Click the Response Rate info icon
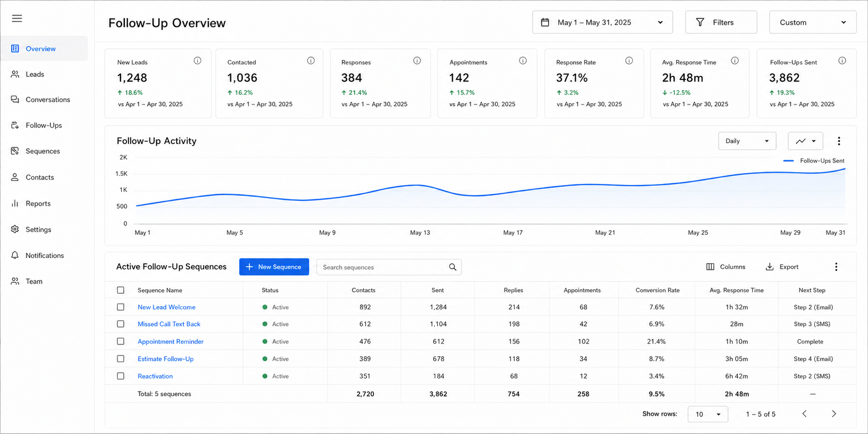Image resolution: width=868 pixels, height=434 pixels. [629, 61]
